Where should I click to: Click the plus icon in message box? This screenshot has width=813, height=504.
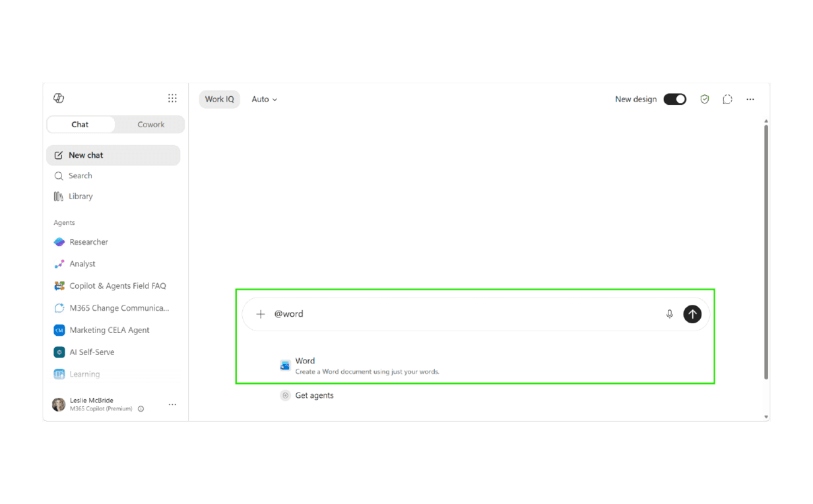tap(261, 314)
